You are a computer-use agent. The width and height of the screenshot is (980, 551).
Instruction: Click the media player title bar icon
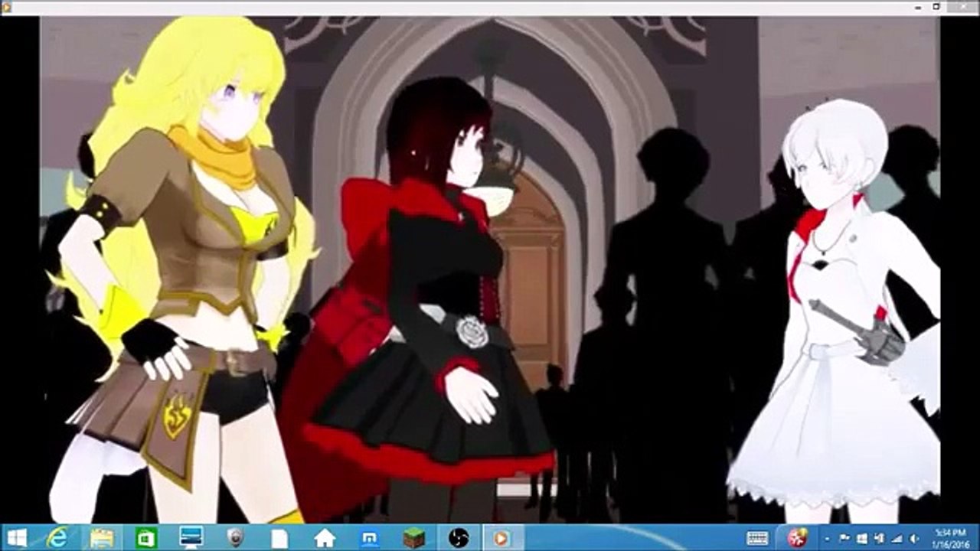7,6
